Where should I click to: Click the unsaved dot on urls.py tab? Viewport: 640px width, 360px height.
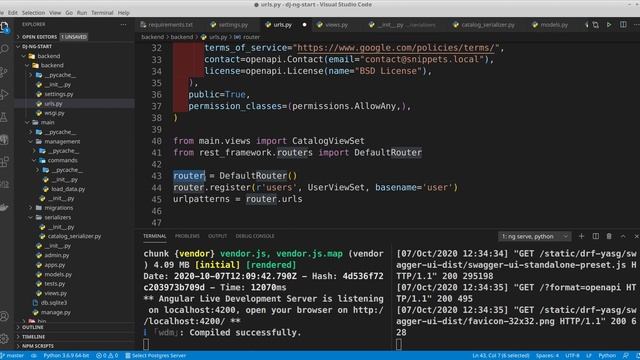[304, 25]
